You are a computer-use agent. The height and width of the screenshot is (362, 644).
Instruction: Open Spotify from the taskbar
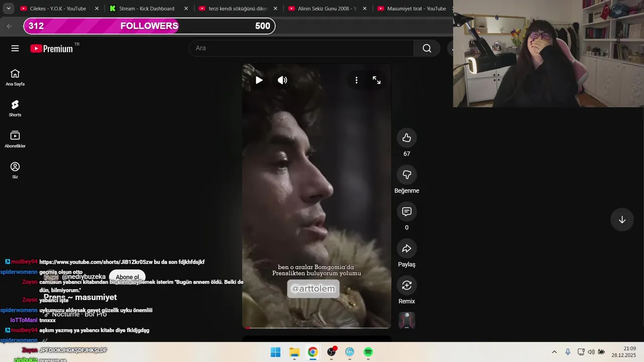(x=368, y=352)
